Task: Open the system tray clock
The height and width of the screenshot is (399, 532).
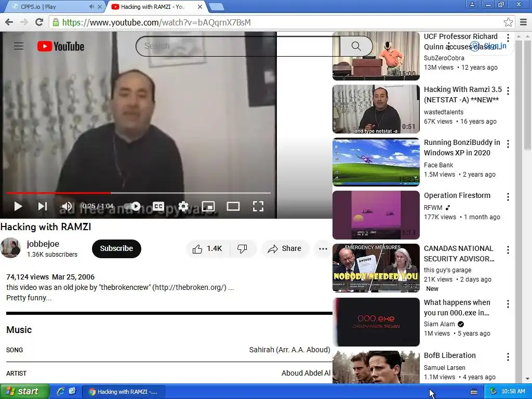Action: (x=513, y=392)
